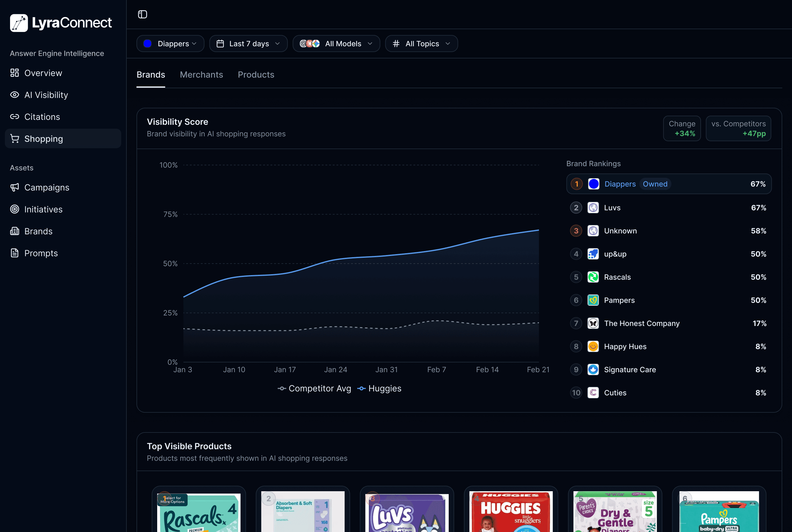Select the Prompts document icon

[x=15, y=253]
